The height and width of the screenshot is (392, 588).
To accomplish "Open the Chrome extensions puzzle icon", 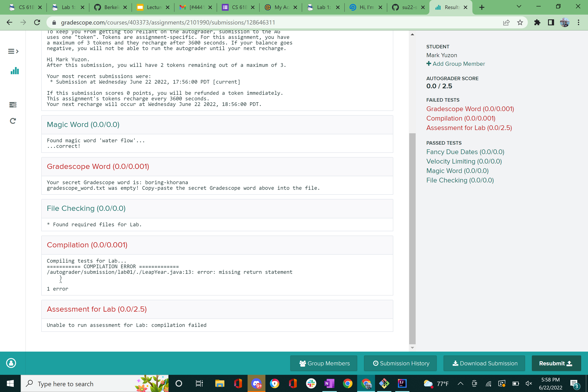I will pyautogui.click(x=537, y=23).
